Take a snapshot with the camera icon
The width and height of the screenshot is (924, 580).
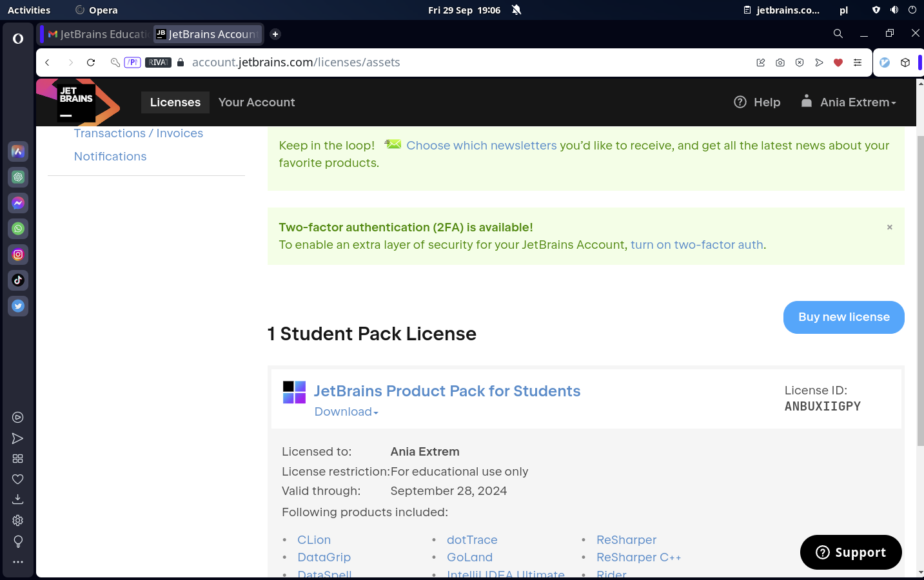click(780, 63)
